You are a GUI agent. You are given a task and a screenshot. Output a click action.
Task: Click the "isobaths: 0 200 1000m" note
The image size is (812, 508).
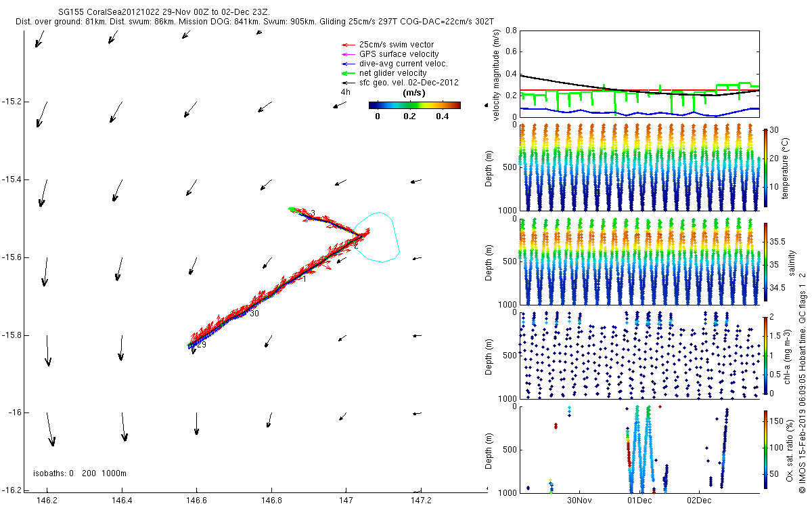(80, 473)
